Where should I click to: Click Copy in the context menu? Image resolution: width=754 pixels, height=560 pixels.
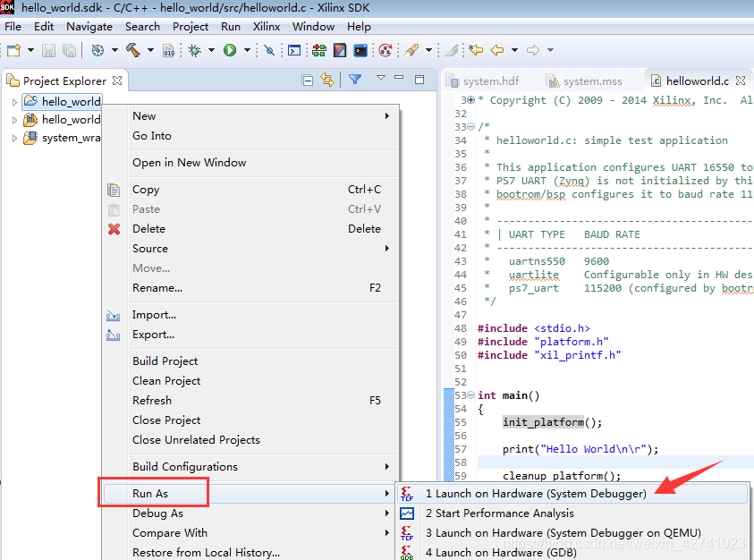pos(249,190)
